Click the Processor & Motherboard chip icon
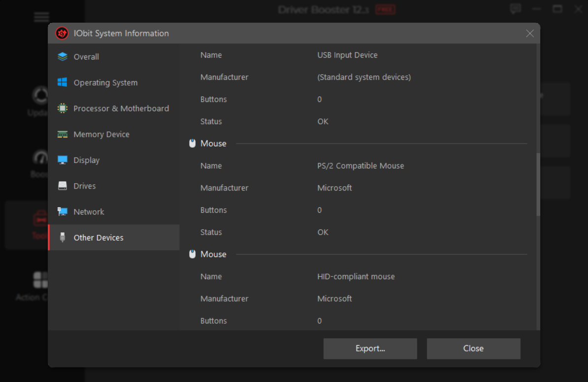 click(x=63, y=108)
